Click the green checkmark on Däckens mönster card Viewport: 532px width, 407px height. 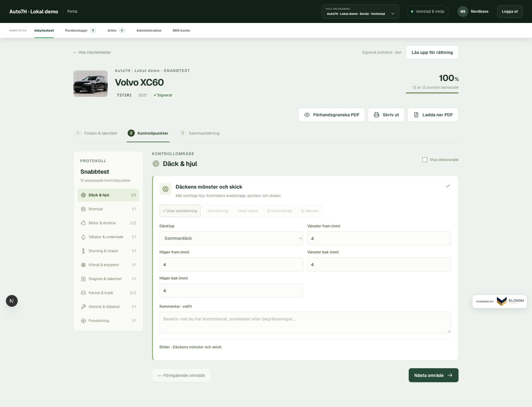448,186
